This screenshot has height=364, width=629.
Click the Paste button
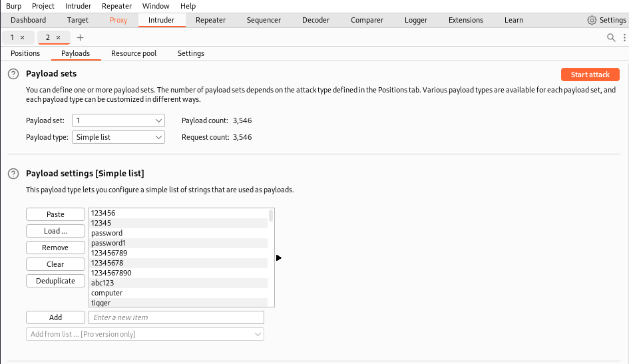tap(55, 214)
